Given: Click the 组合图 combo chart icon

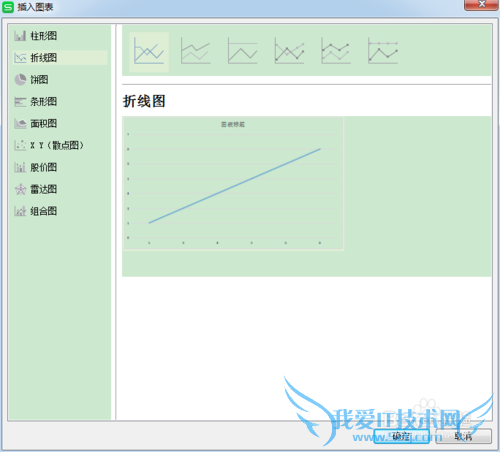Looking at the screenshot, I should tap(20, 211).
